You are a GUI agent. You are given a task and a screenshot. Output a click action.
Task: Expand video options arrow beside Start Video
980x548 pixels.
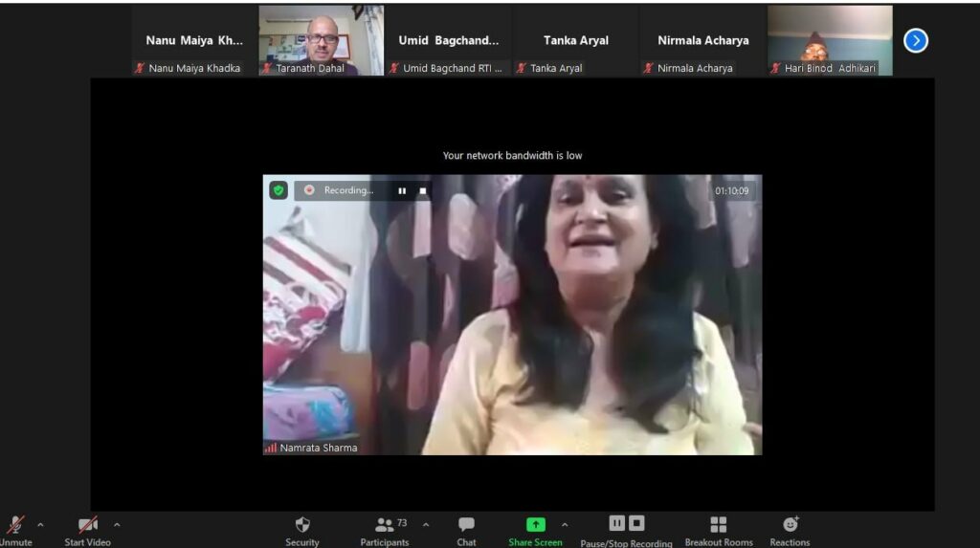coord(117,524)
